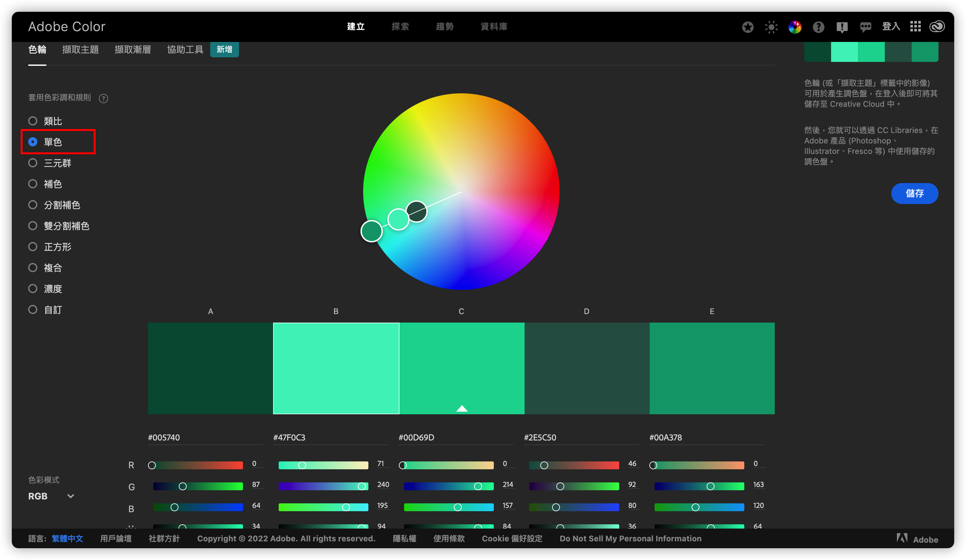The image size is (966, 560).
Task: Toggle the sun brightness theme icon
Action: [771, 27]
